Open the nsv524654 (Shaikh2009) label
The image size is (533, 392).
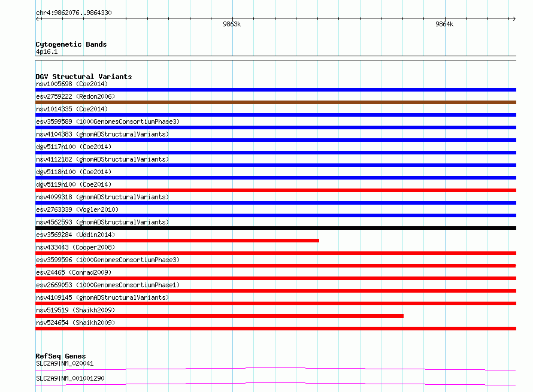[75, 323]
